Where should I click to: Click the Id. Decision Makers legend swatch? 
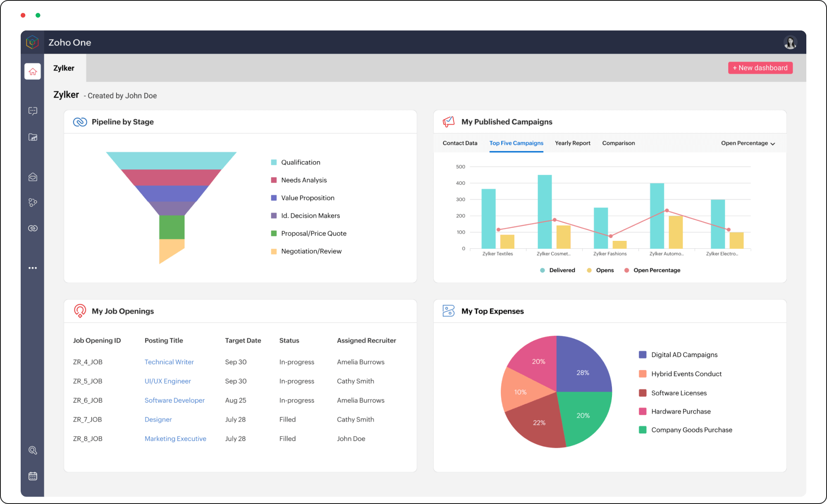(x=274, y=216)
